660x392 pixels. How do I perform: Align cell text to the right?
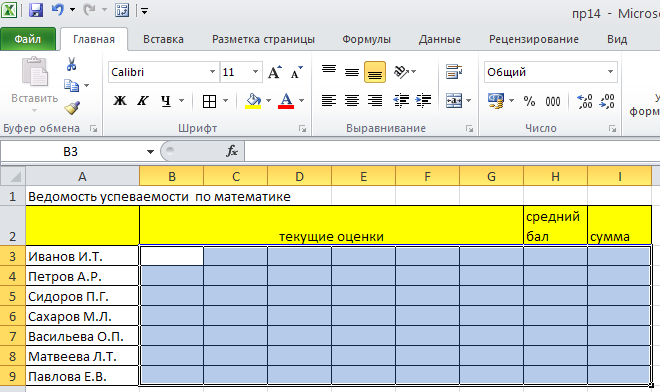point(375,101)
